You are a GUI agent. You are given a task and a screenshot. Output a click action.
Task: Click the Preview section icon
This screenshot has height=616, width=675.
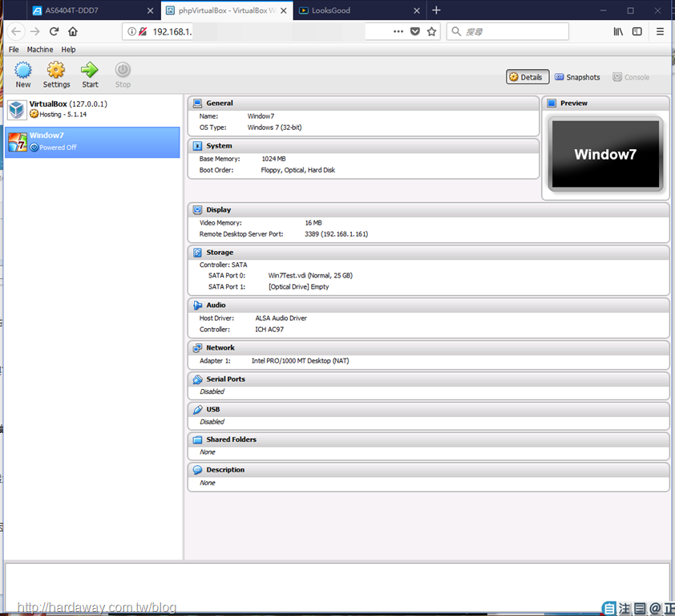(x=552, y=103)
